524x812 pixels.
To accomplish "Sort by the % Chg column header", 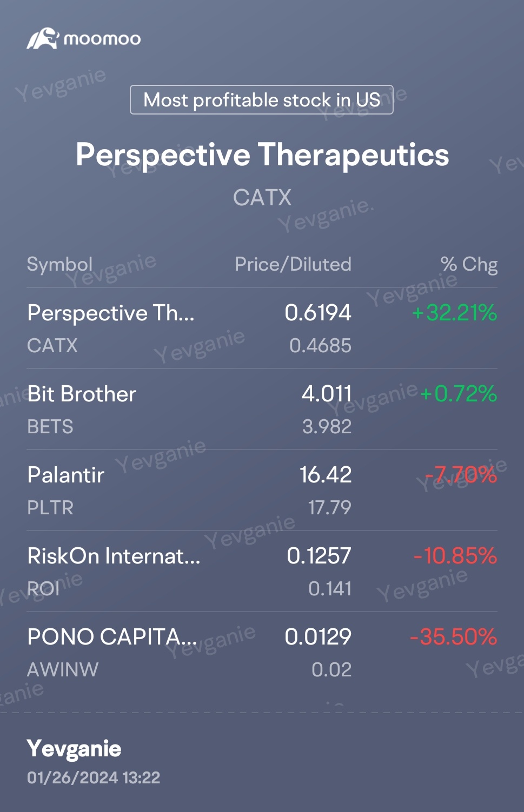I will 469,264.
